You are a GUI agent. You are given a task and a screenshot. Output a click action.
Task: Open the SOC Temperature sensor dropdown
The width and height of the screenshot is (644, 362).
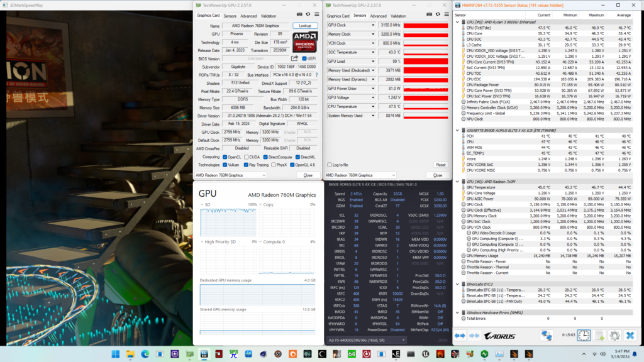point(373,52)
